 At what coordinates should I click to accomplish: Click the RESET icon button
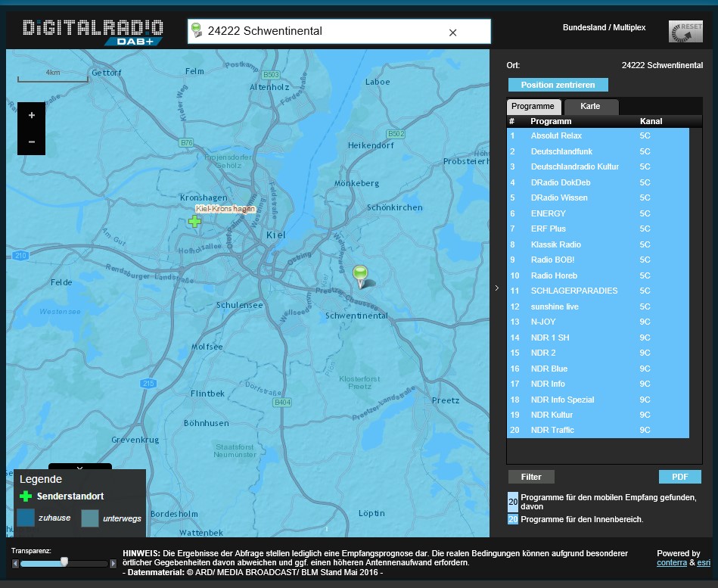point(685,31)
